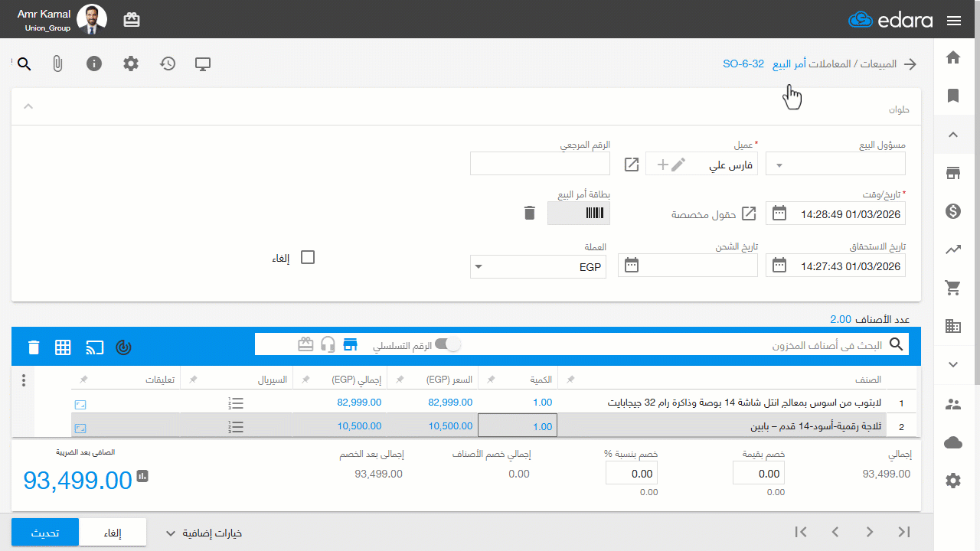Screen dimensions: 980x551
Task: Click the الرقم المرجعي input field
Action: pos(540,164)
